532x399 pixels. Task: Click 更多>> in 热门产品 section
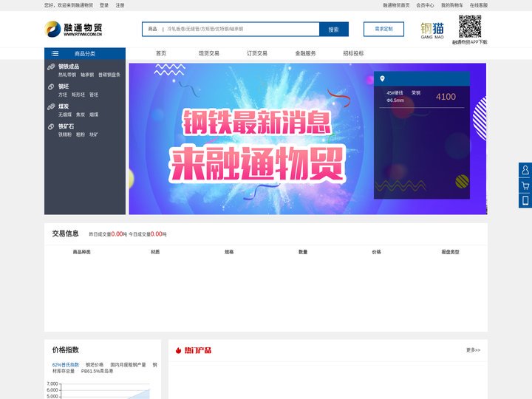pos(474,349)
